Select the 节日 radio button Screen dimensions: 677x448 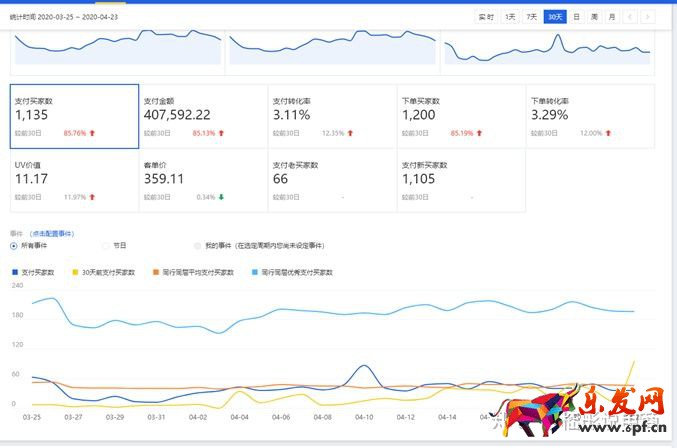[x=105, y=245]
